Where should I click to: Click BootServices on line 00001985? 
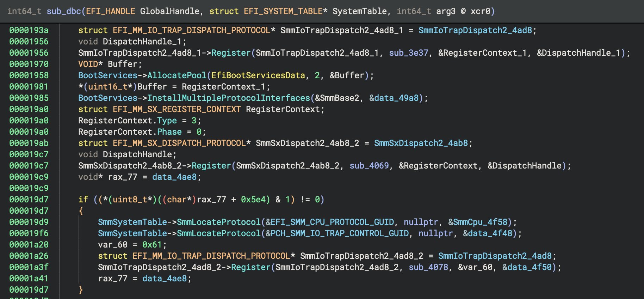coord(108,98)
